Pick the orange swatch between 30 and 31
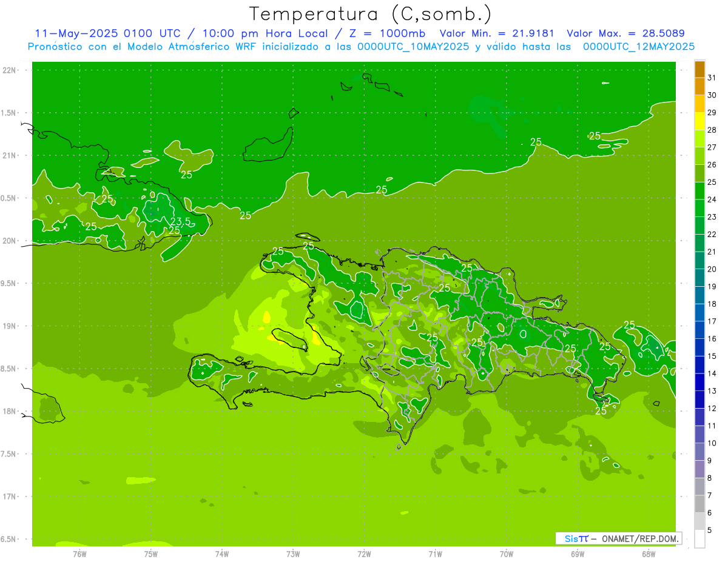The width and height of the screenshot is (728, 562). (699, 86)
